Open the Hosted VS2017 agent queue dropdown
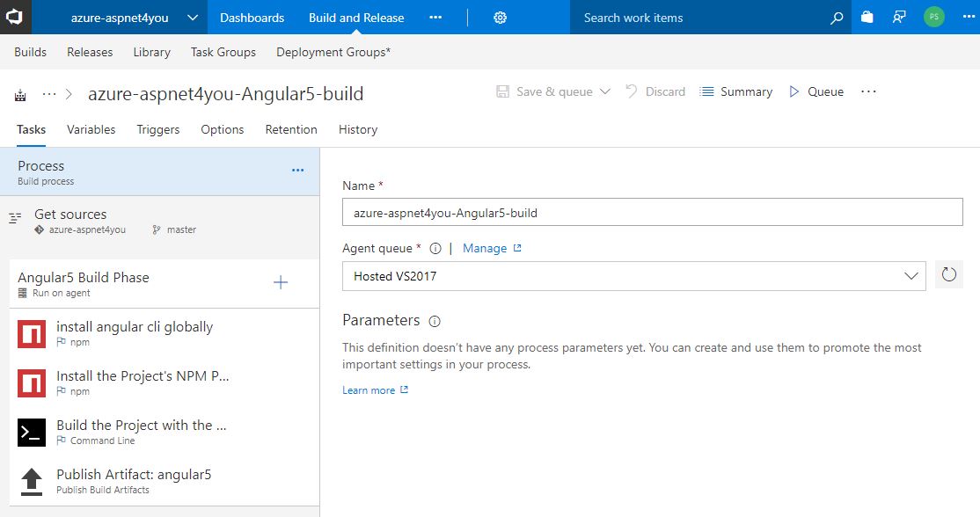The height and width of the screenshot is (517, 980). 633,276
